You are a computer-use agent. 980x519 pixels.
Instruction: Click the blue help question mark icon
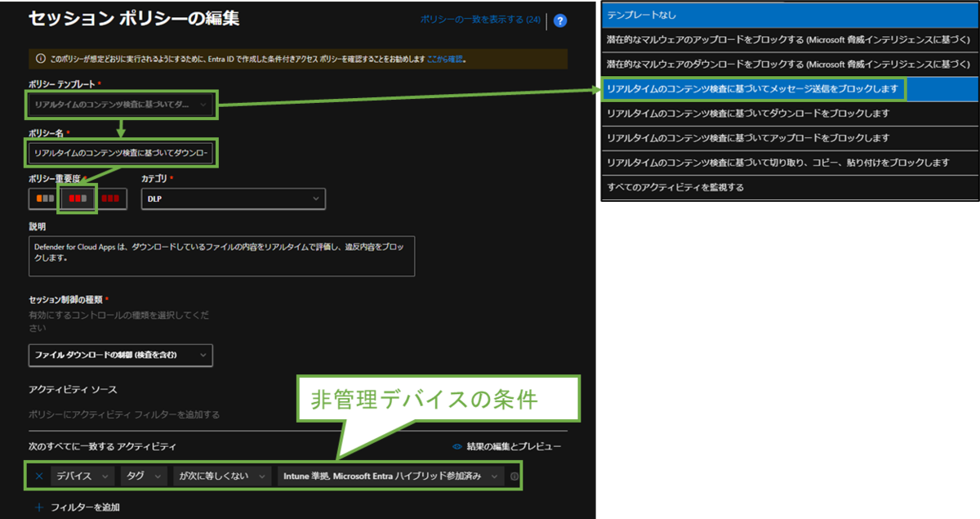pyautogui.click(x=560, y=20)
